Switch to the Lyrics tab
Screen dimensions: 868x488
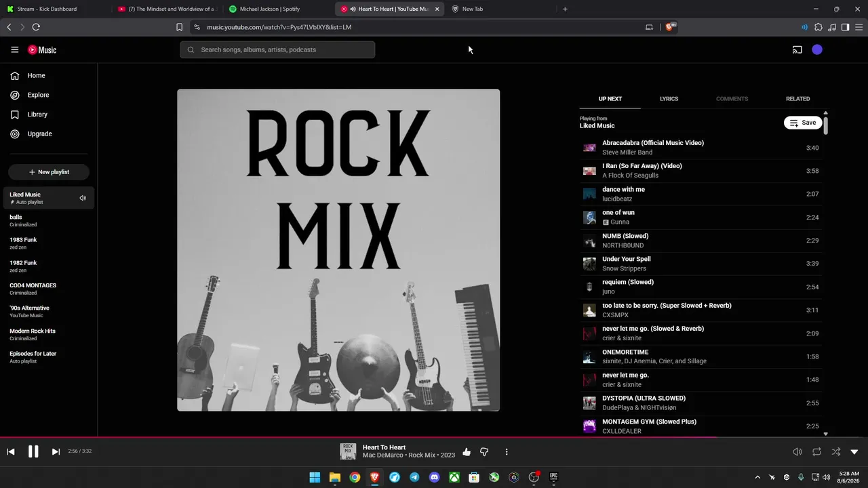[669, 99]
